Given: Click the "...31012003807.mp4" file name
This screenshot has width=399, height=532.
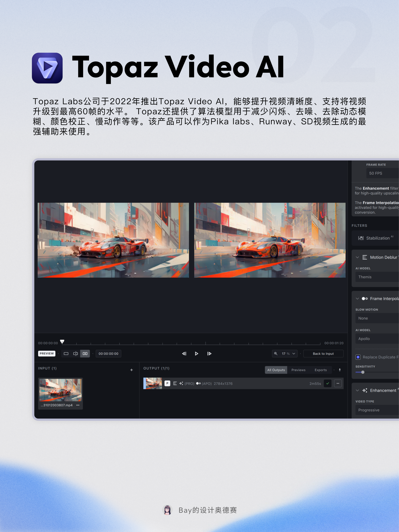Looking at the screenshot, I should (56, 405).
